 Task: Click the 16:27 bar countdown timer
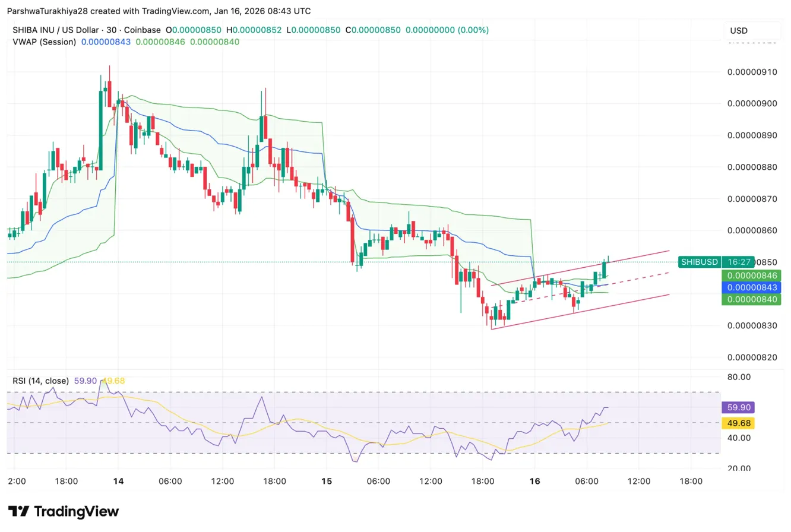pos(738,261)
